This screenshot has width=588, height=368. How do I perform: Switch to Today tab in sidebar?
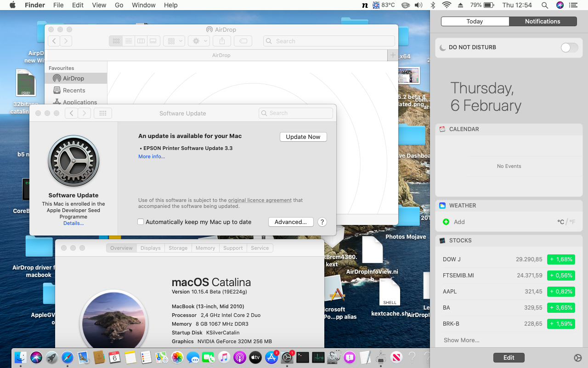tap(475, 21)
